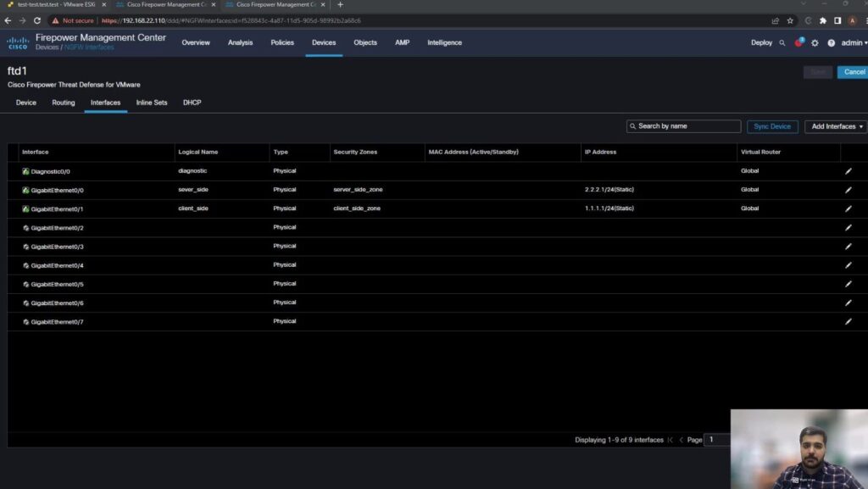This screenshot has width=868, height=489.
Task: Edit GigabitEthernet0/0 using its pencil icon
Action: (848, 191)
